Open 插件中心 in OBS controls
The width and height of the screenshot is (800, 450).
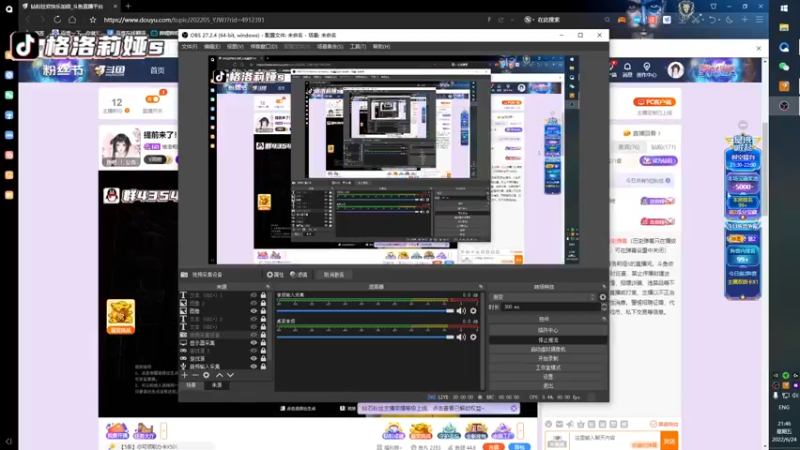548,330
